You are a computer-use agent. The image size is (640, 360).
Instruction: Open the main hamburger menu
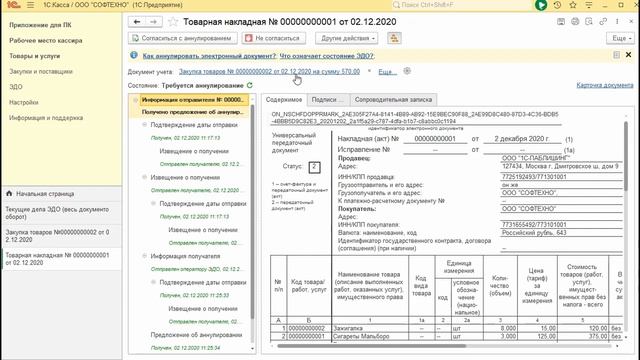point(31,5)
